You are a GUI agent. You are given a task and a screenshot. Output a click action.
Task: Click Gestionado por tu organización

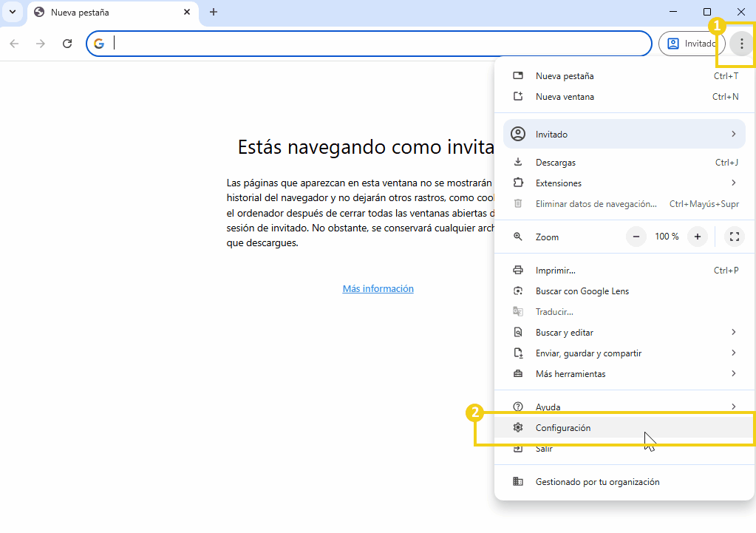coord(597,482)
